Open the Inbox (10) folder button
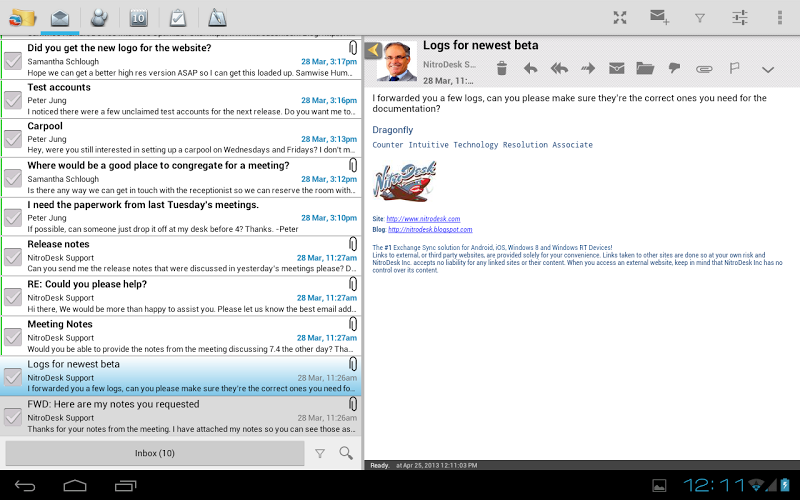The height and width of the screenshot is (500, 800). pyautogui.click(x=155, y=453)
